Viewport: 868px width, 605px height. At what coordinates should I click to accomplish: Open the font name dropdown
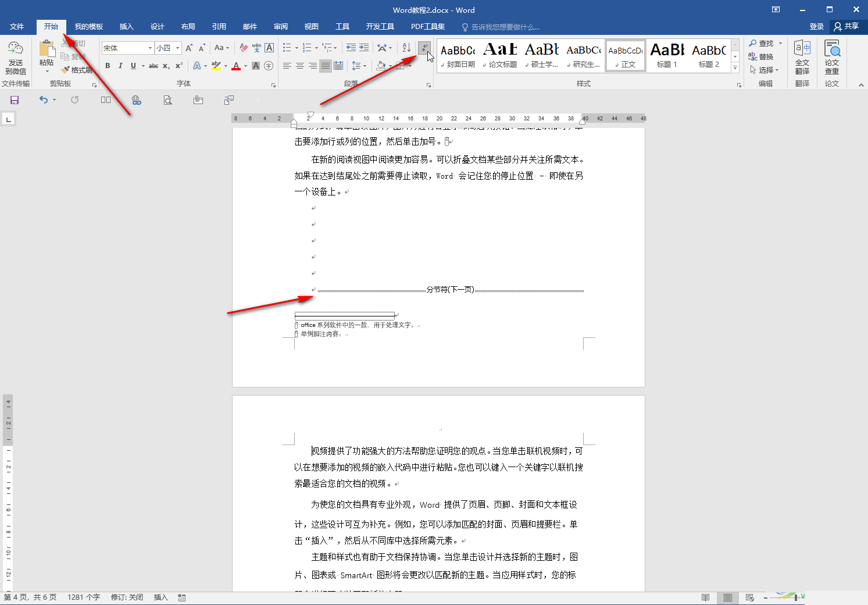149,48
